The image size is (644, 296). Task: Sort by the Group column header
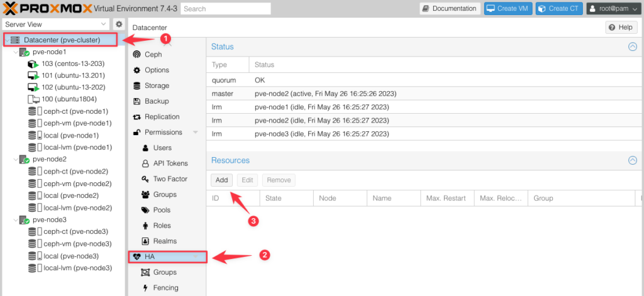[581, 199]
